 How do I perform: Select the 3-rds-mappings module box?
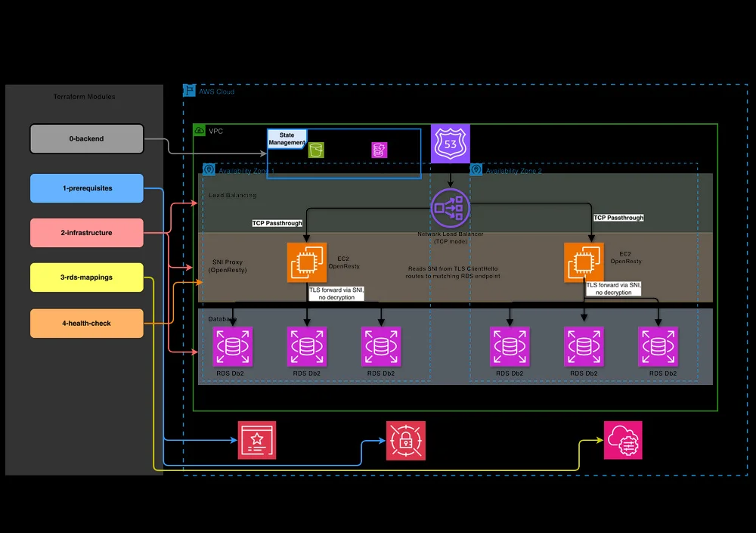pos(87,277)
